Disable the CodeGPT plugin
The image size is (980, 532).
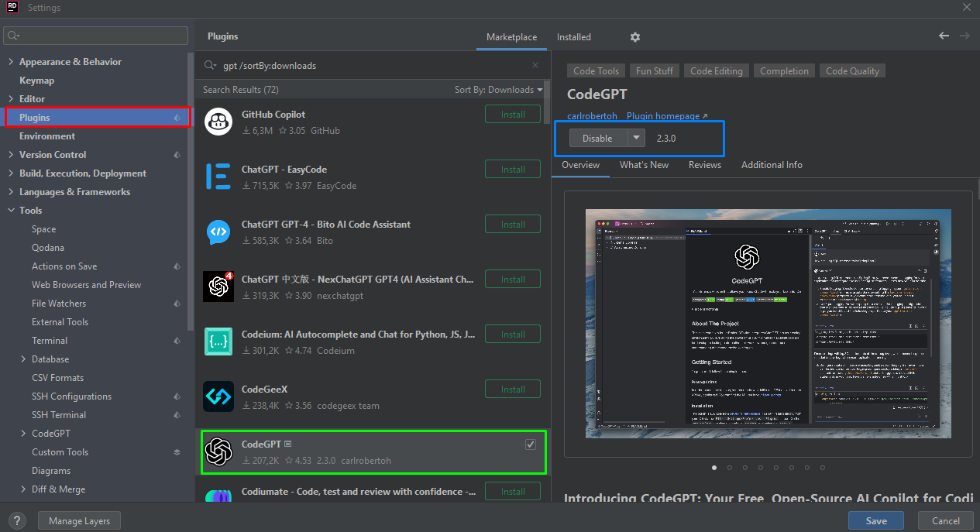point(598,138)
